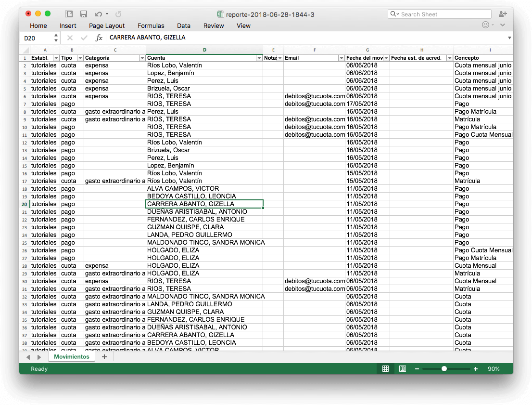Switch to Page Layout view icon
The image size is (532, 405).
403,369
